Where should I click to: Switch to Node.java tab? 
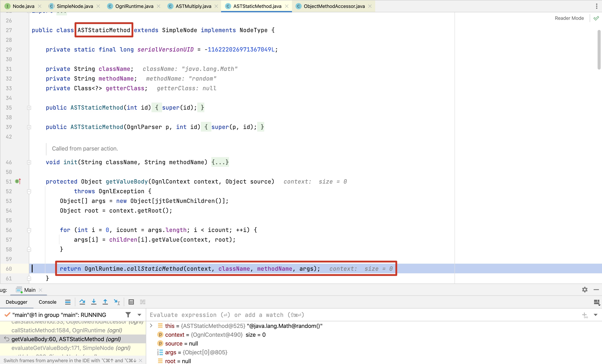pyautogui.click(x=24, y=6)
